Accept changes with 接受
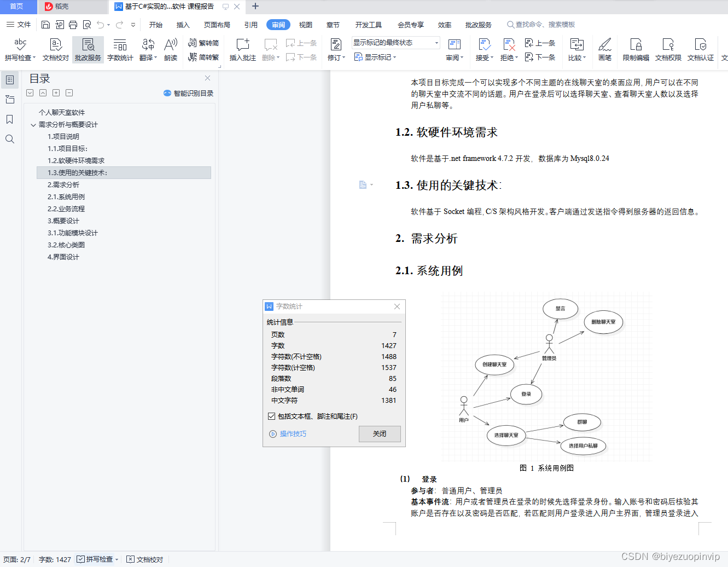 click(x=485, y=49)
